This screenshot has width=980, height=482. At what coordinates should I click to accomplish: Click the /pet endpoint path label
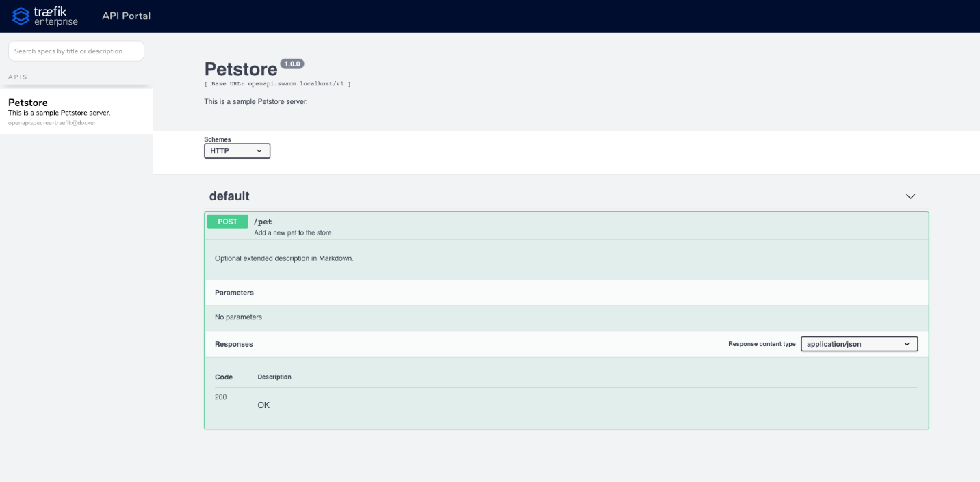coord(263,221)
